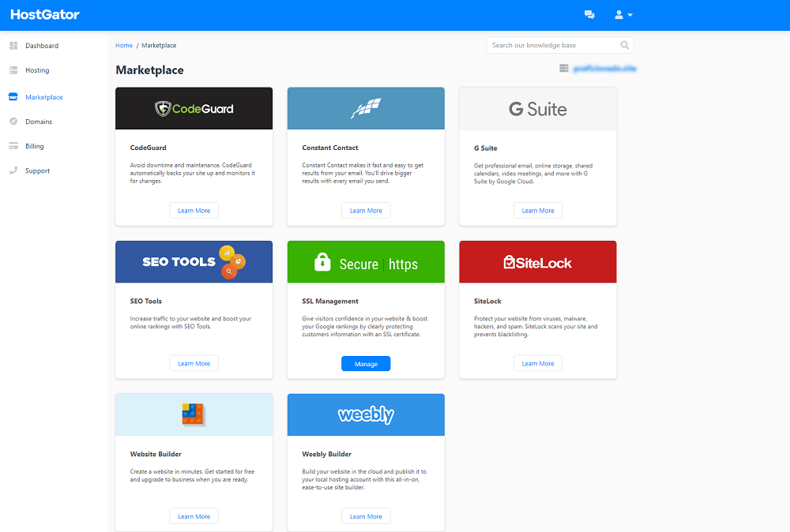Click the HostGator logo
Image resolution: width=790 pixels, height=532 pixels.
tap(45, 14)
